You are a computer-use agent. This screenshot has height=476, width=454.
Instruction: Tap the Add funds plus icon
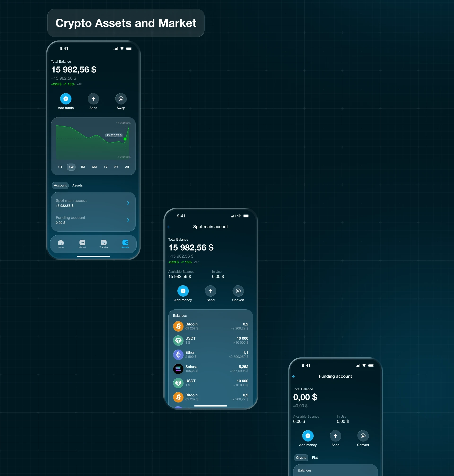[65, 99]
